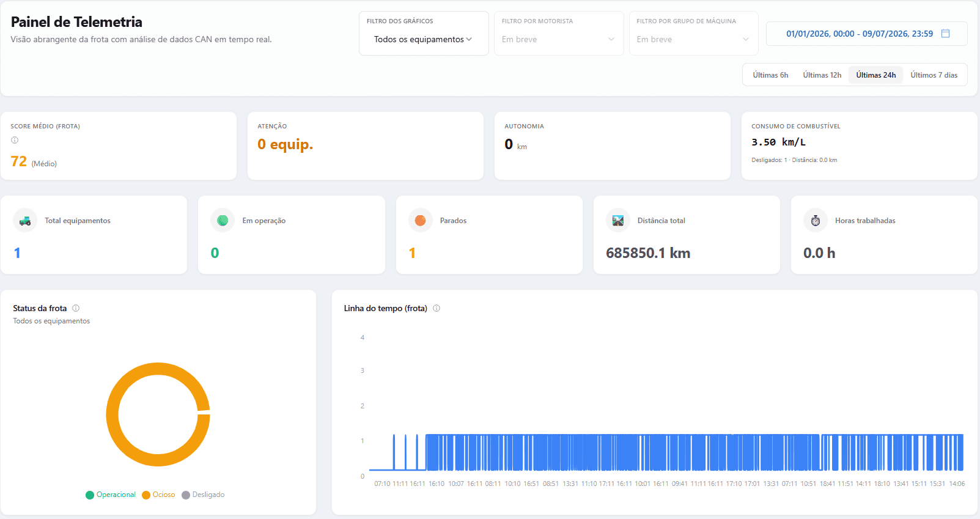
Task: Toggle Desligado series in donut legend
Action: (203, 495)
